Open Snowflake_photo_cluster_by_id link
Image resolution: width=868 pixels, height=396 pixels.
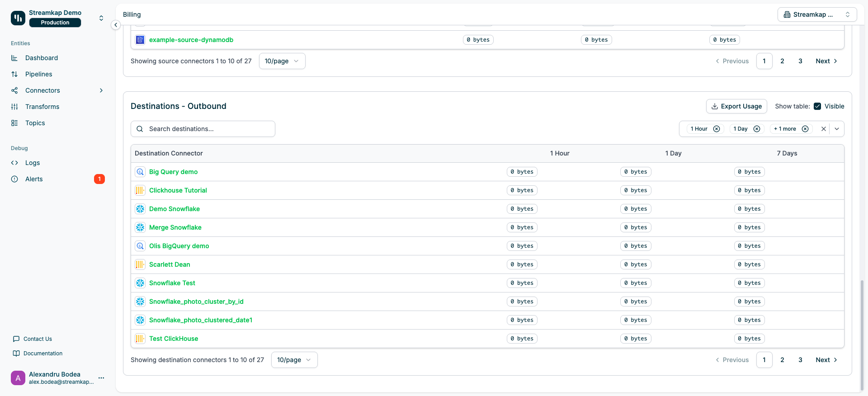(x=196, y=302)
